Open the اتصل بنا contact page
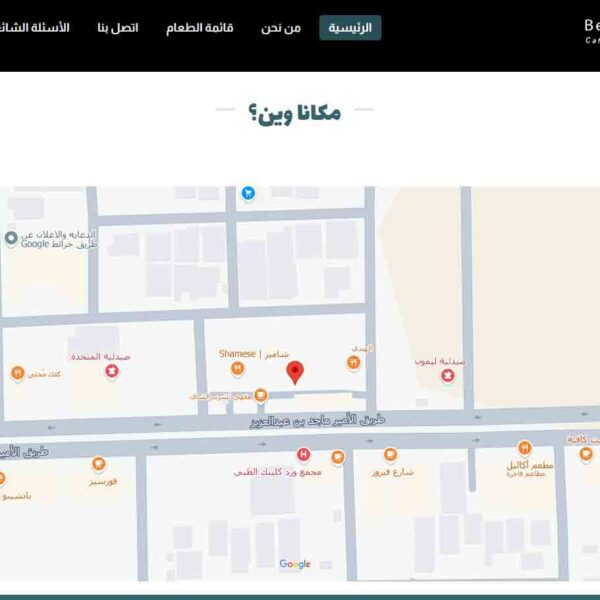This screenshot has width=600, height=600. click(x=118, y=28)
